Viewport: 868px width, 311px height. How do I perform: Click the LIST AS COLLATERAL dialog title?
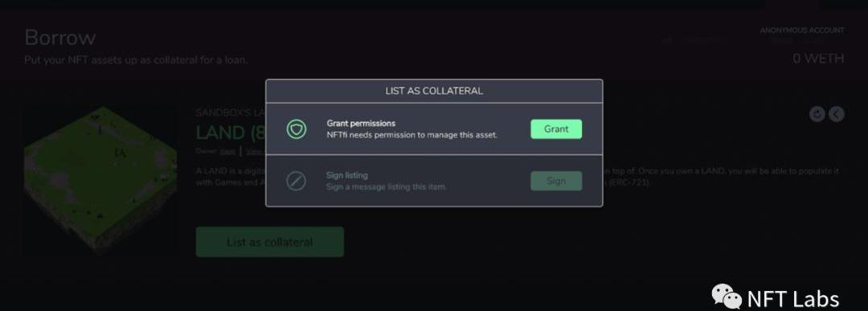[434, 91]
